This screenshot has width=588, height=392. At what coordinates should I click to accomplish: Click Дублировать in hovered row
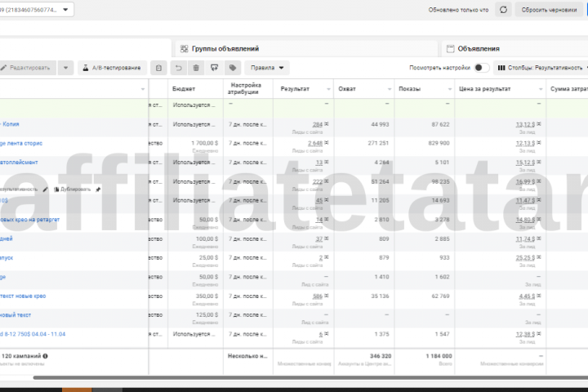pyautogui.click(x=72, y=189)
